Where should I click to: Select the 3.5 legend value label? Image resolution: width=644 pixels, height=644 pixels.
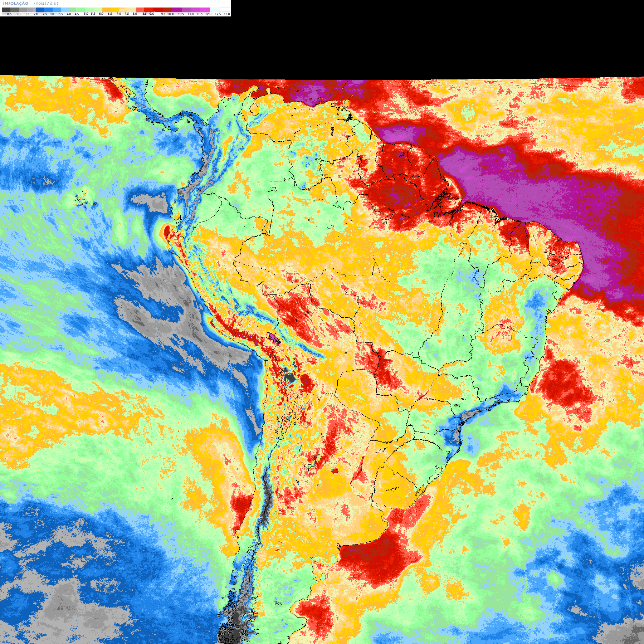[61, 14]
